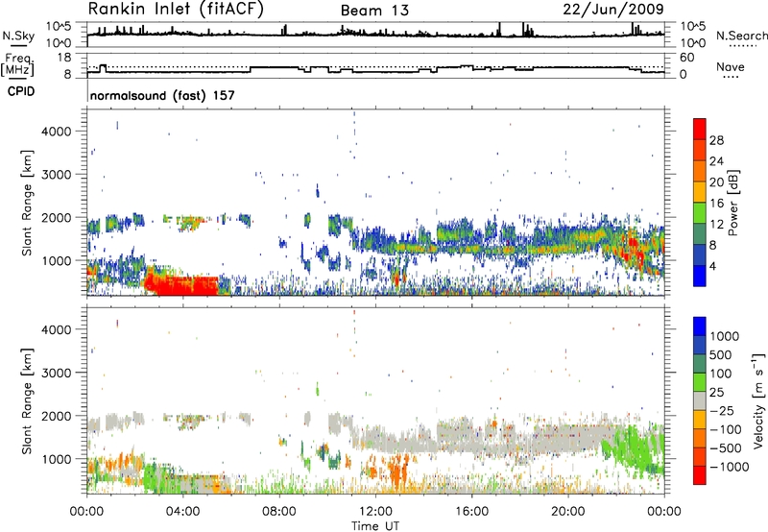Viewport: 768px width, 532px height.
Task: Click the "-1000" label on velocity color bar
Action: [x=729, y=467]
